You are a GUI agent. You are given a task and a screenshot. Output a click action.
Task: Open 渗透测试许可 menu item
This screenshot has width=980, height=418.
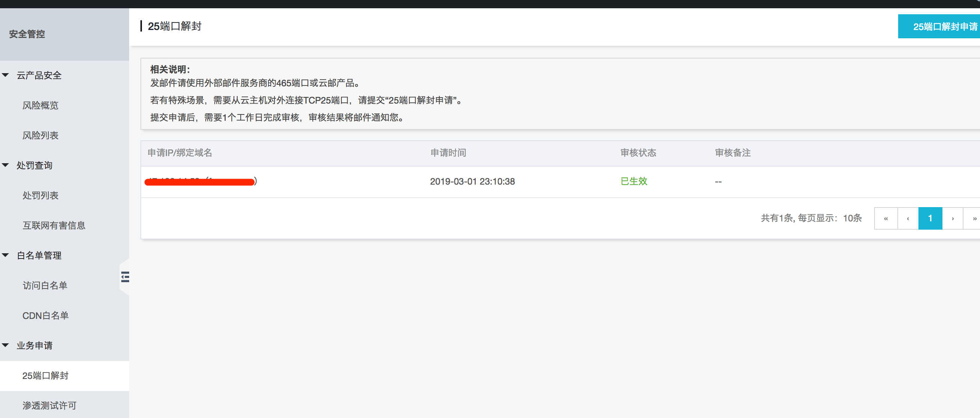tap(50, 406)
